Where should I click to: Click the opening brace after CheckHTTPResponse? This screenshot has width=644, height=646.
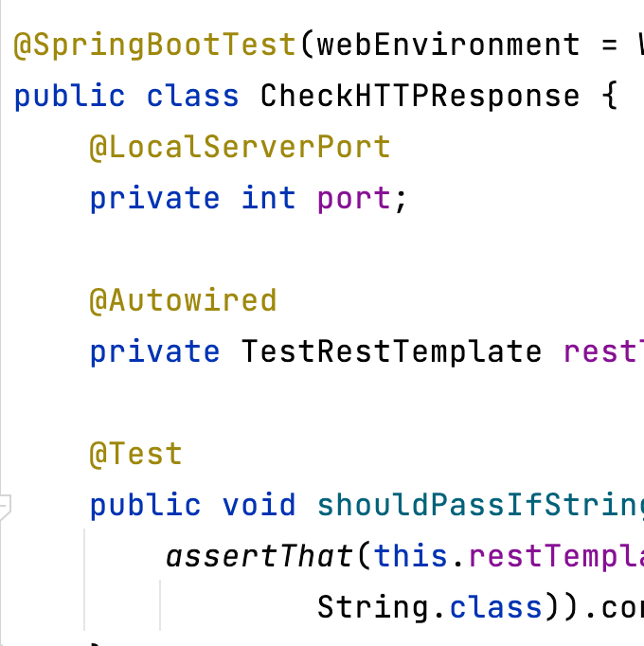pos(609,96)
